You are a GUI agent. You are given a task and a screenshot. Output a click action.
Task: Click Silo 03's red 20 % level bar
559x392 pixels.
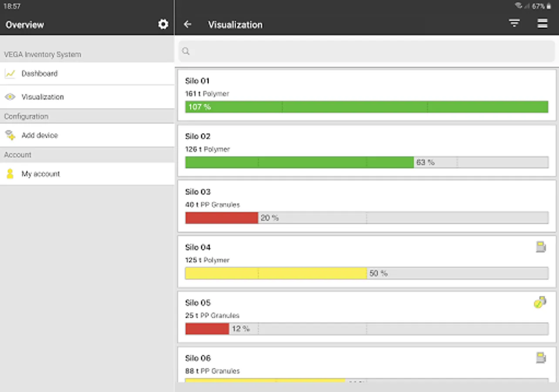point(222,218)
